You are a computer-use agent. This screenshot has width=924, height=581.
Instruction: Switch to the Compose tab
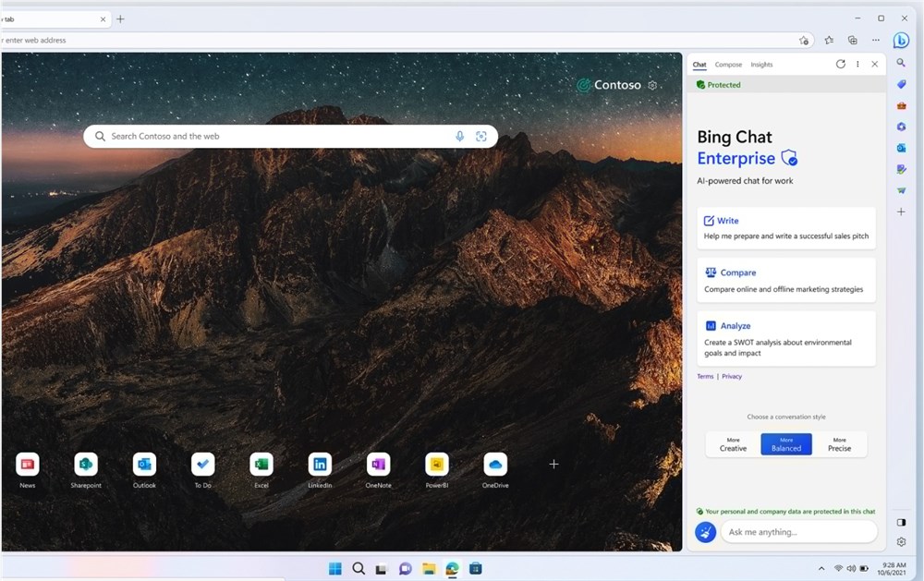pyautogui.click(x=728, y=65)
